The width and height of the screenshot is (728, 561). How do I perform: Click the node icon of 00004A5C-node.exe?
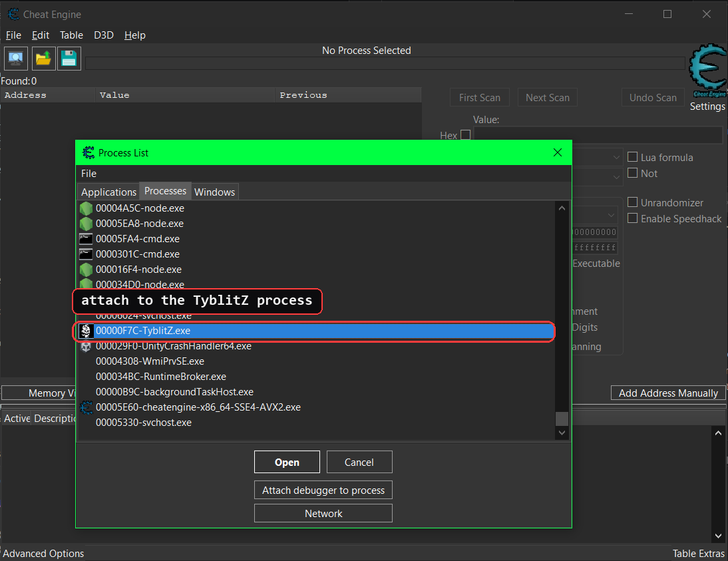click(86, 208)
